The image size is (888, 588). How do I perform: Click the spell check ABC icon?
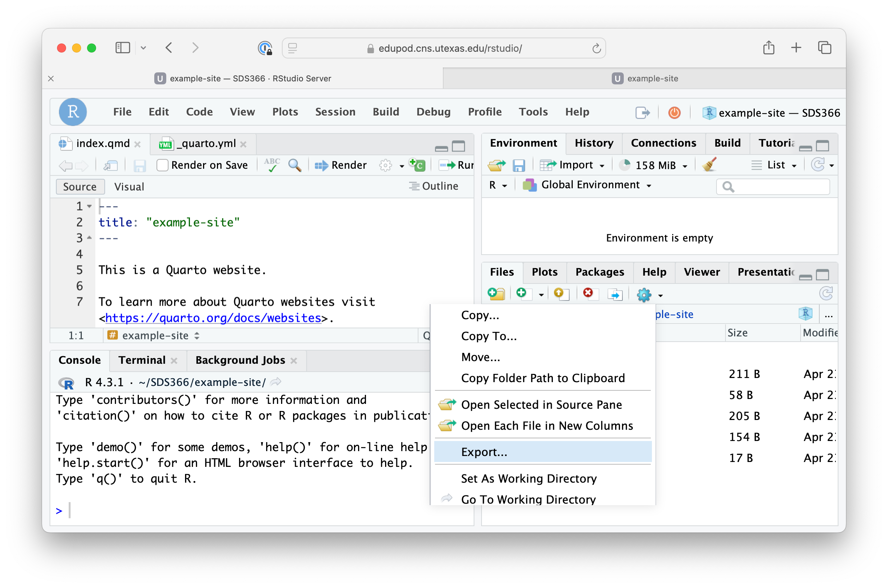(272, 165)
